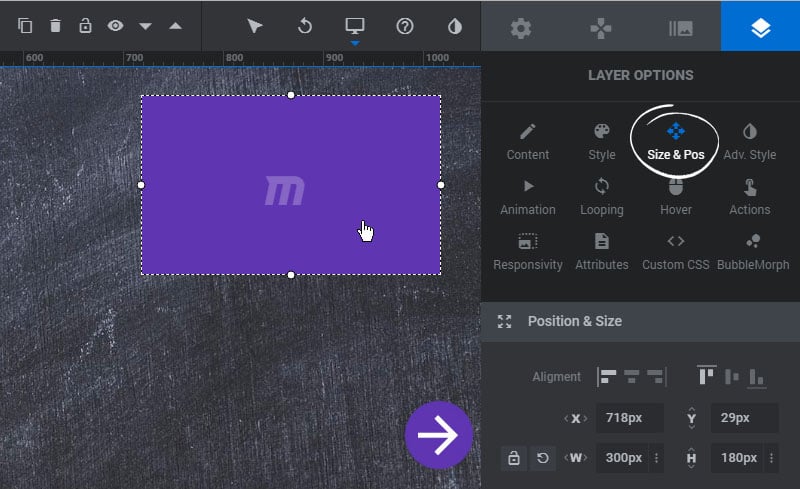Click the Y stepper label
Viewport: 800px width, 489px height.
691,418
